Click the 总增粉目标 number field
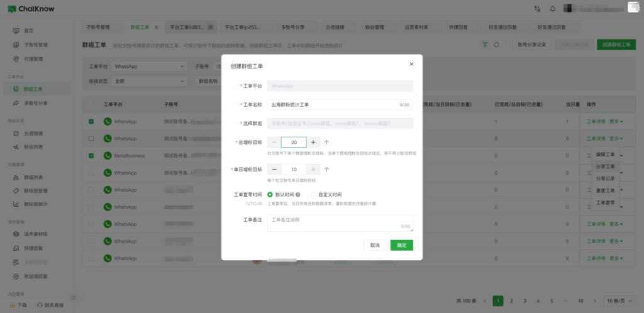Screen dimensions: 644x313 click(x=294, y=142)
